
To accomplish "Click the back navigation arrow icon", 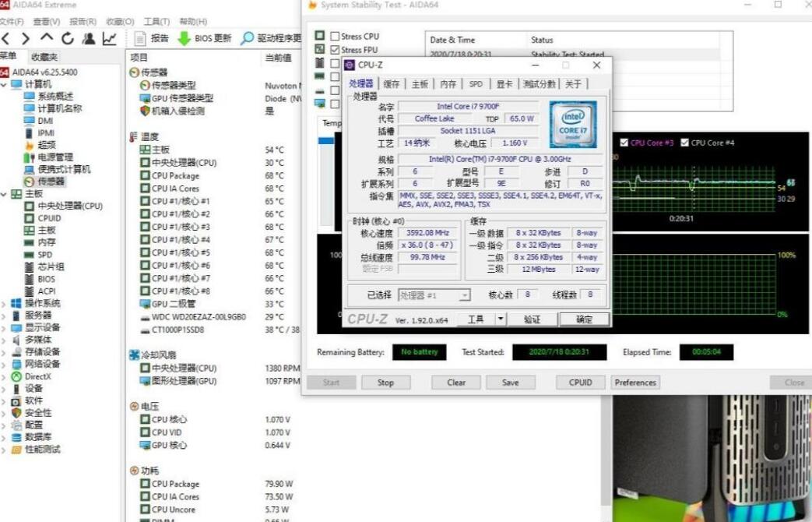I will 6,39.
